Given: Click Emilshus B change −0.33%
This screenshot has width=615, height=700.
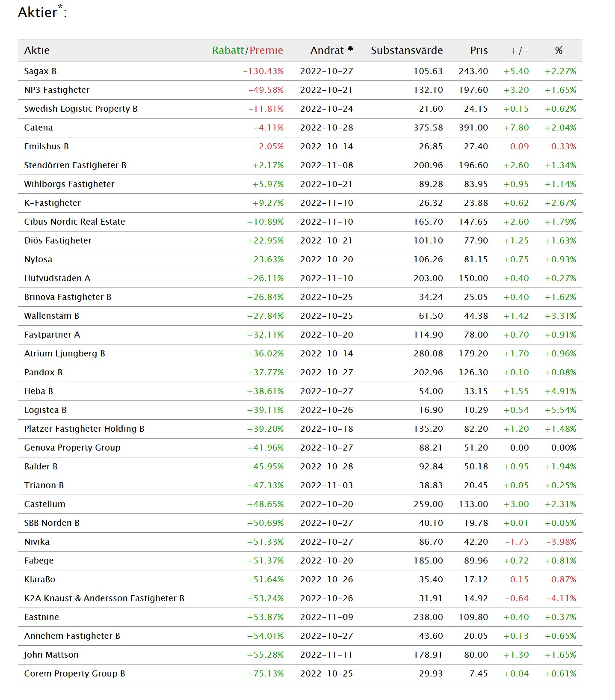Looking at the screenshot, I should 561,146.
